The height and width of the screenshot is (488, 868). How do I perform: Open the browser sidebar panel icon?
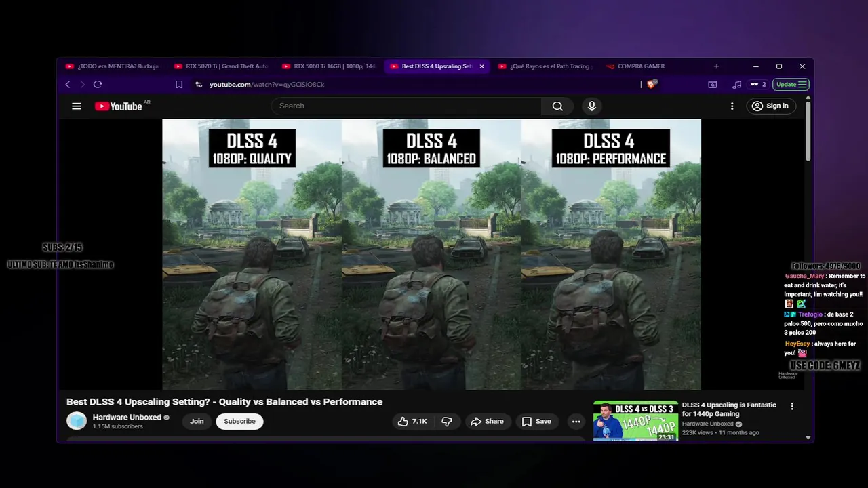coord(713,85)
